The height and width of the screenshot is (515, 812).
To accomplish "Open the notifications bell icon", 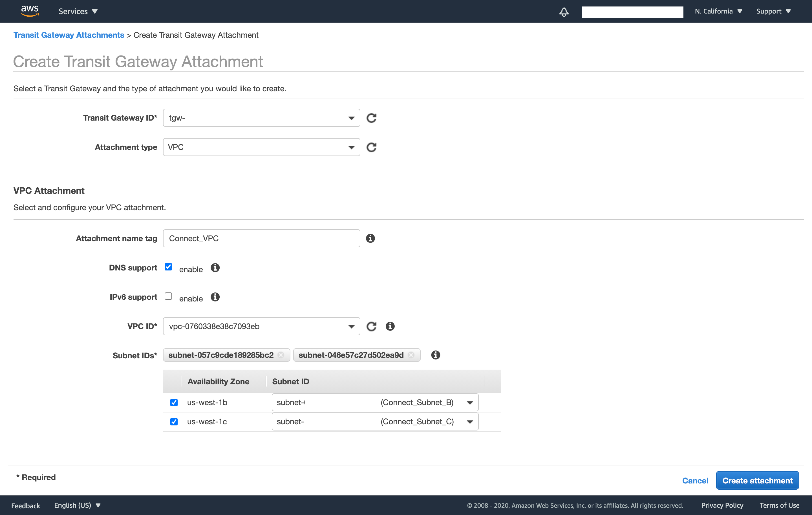I will (564, 12).
